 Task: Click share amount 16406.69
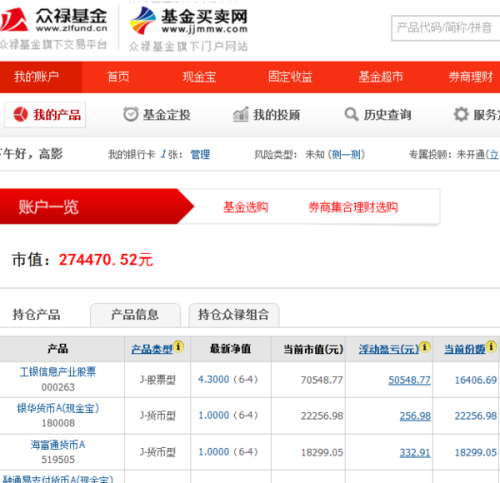coord(476,380)
